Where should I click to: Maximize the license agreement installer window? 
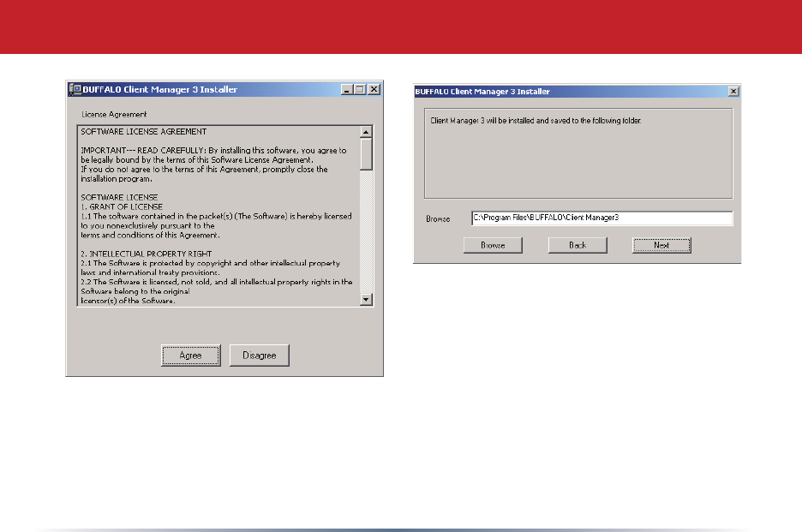pyautogui.click(x=360, y=89)
